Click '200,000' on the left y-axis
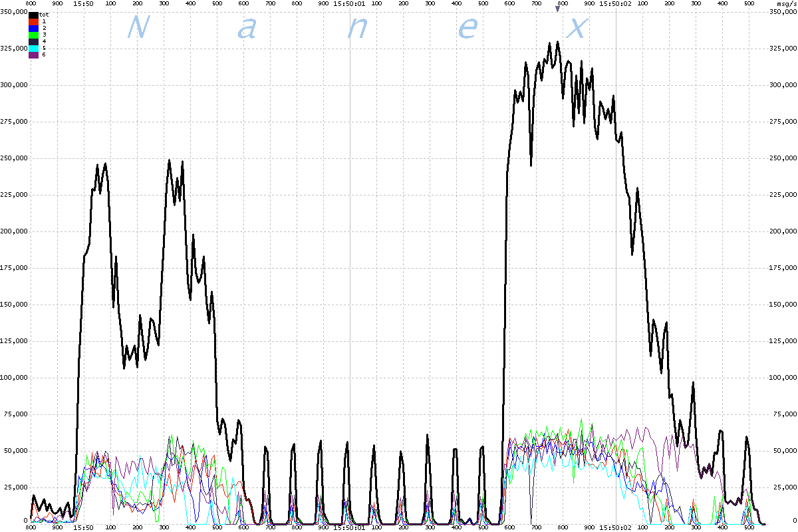This screenshot has height=532, width=798. (13, 231)
